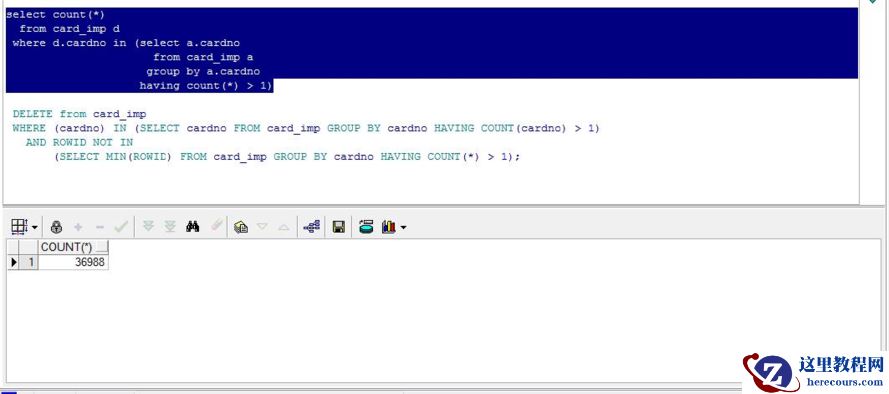The width and height of the screenshot is (889, 394).
Task: Click in the line "DELETE from card_imp"
Action: click(x=79, y=114)
